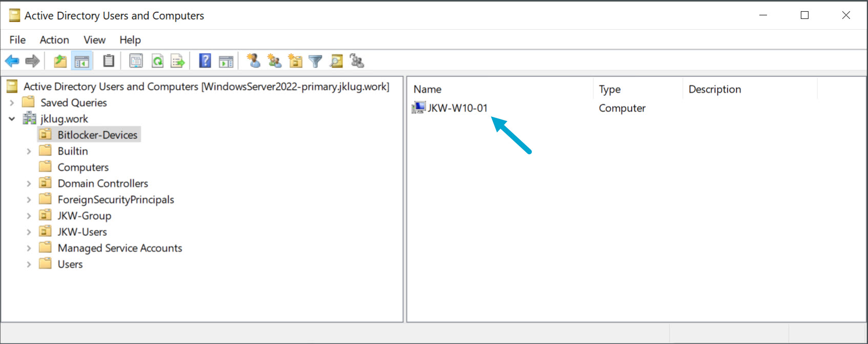Image resolution: width=868 pixels, height=344 pixels.
Task: Expand the ForeignSecurityPrincipals container
Action: 29,200
